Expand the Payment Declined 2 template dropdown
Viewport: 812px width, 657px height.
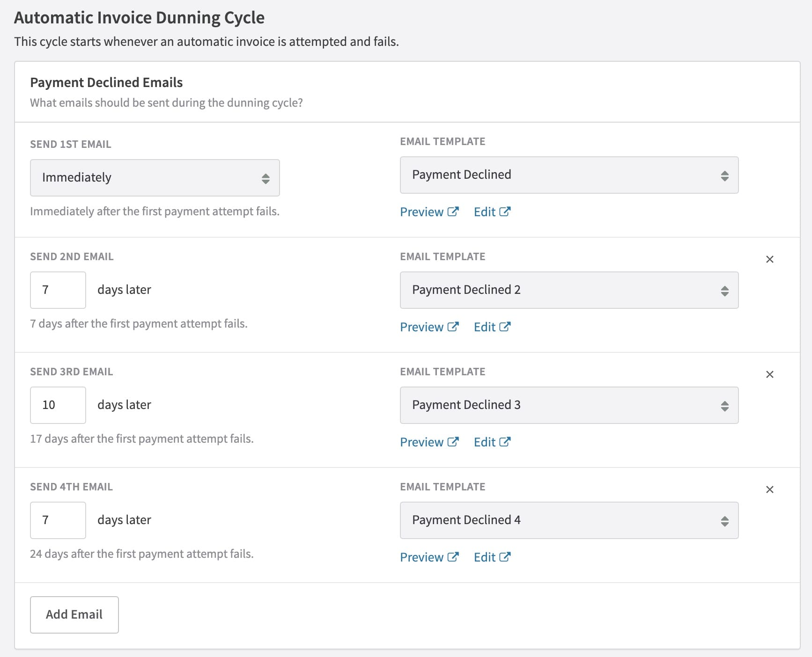pyautogui.click(x=568, y=290)
